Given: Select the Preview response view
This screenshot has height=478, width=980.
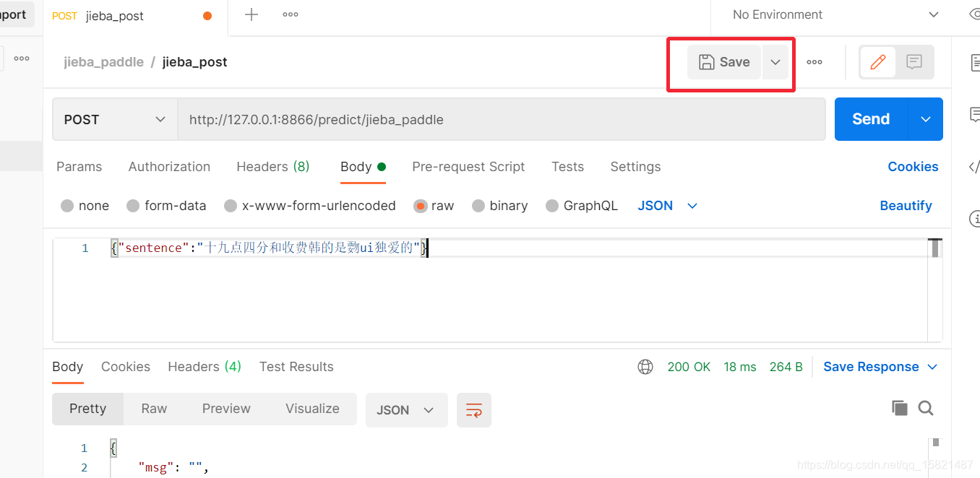Looking at the screenshot, I should (226, 409).
